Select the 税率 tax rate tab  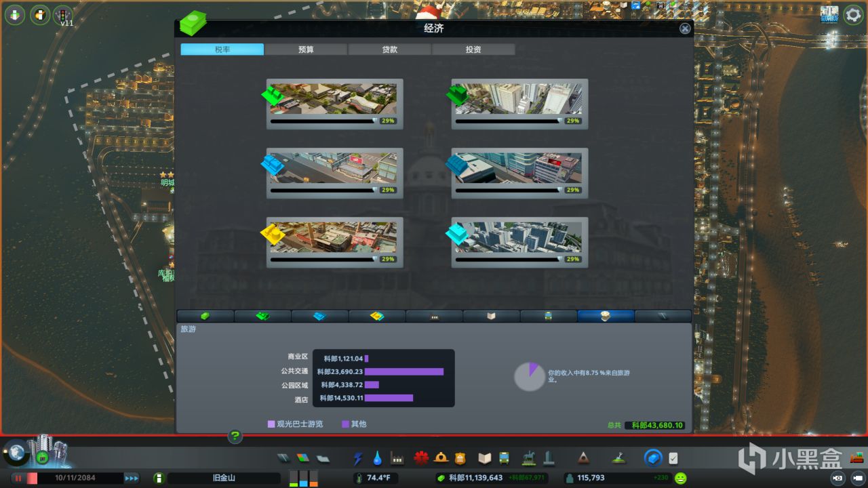click(222, 49)
